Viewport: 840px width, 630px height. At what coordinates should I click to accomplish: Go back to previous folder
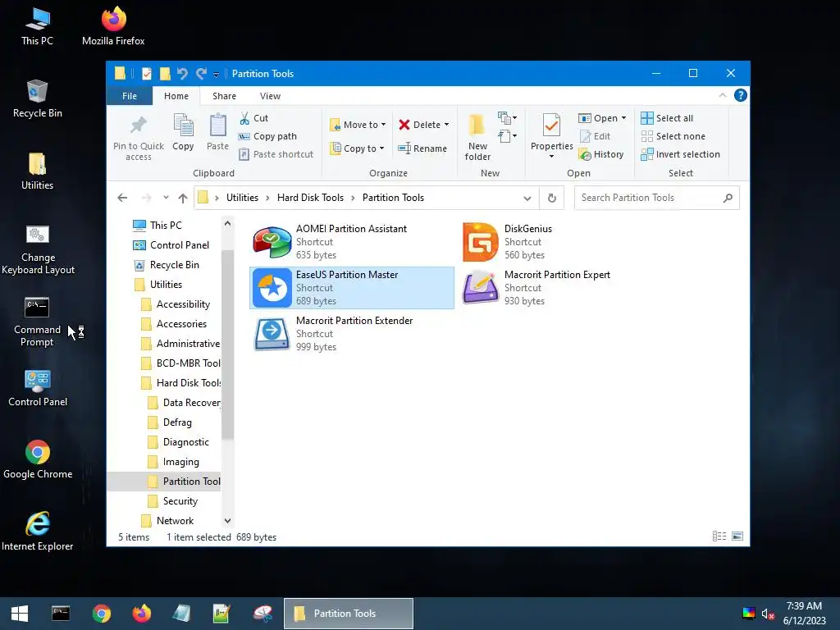pyautogui.click(x=123, y=198)
